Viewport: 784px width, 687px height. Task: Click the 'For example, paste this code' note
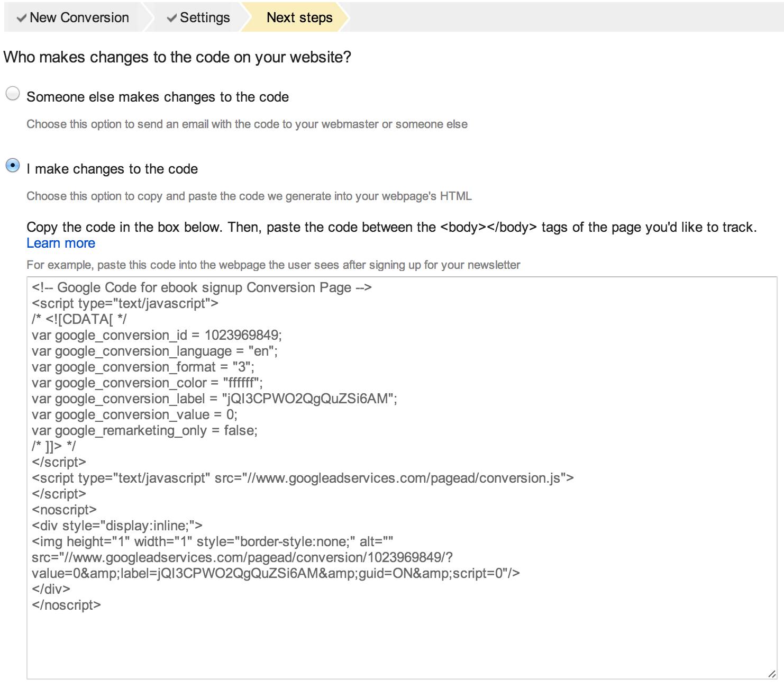point(274,265)
